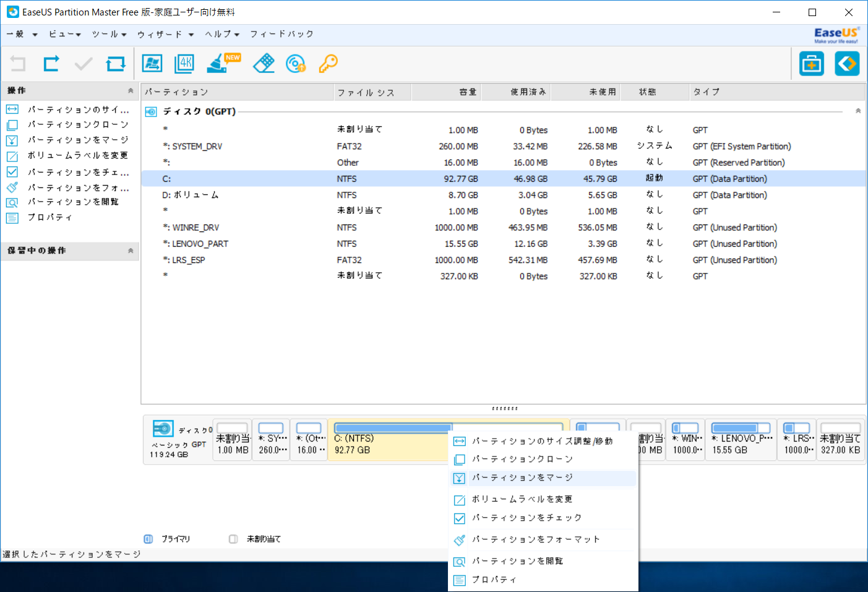Collapse the 保留中の操作 section
Screen dimensions: 868x592
click(x=131, y=251)
